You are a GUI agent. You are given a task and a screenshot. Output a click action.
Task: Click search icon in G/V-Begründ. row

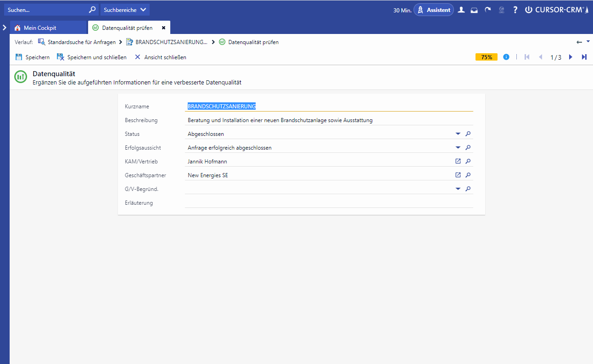(x=468, y=189)
